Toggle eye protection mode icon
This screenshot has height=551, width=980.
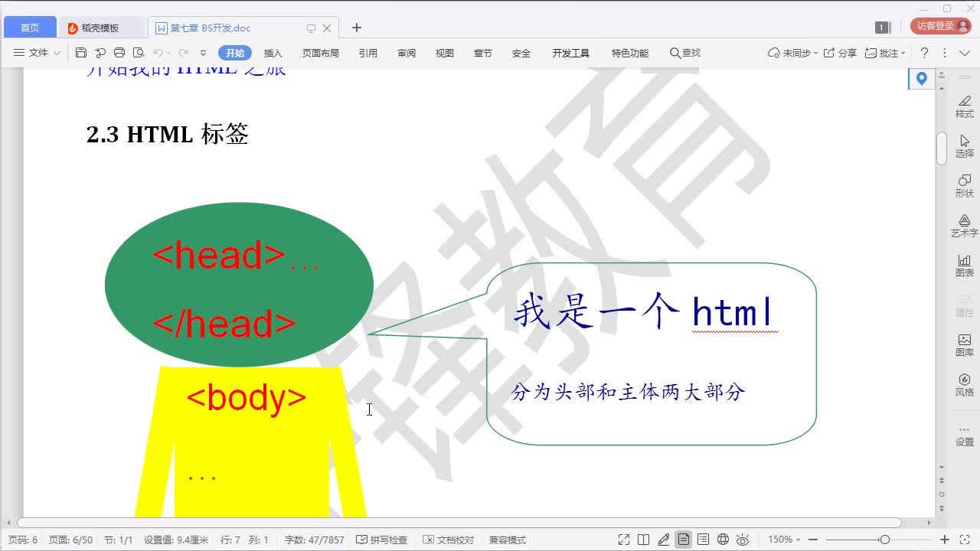(742, 540)
